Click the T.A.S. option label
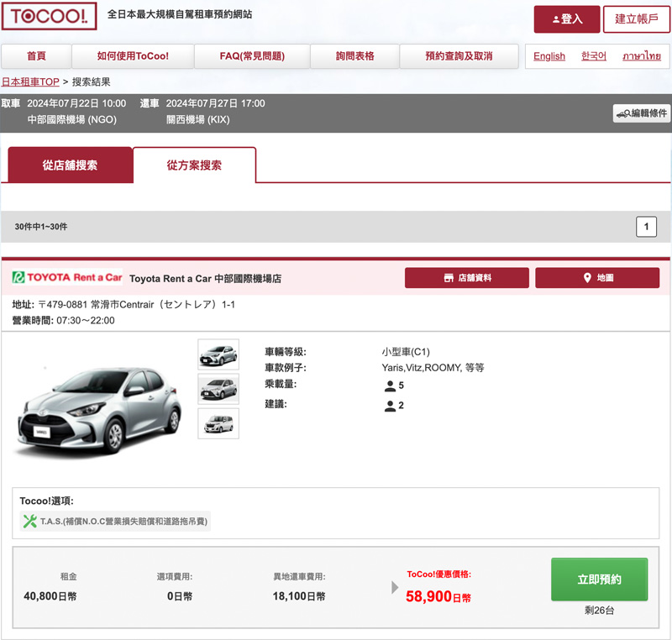Screen dimensions: 672x640 [x=123, y=522]
